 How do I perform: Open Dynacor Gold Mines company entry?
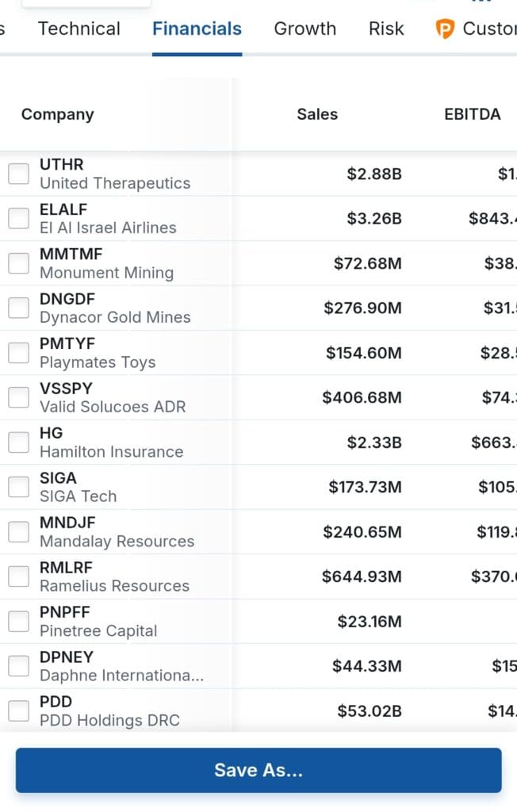point(115,317)
